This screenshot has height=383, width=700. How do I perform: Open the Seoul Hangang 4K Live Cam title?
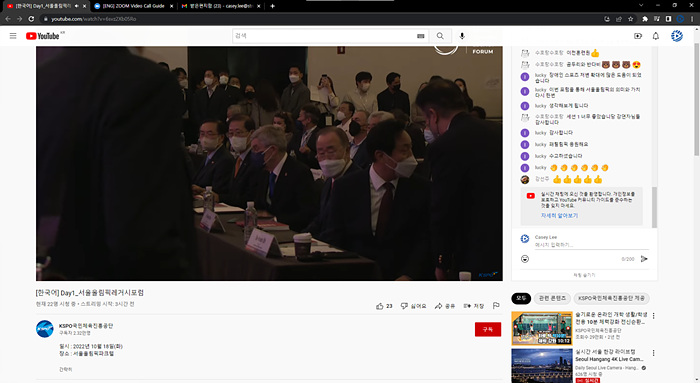609,355
